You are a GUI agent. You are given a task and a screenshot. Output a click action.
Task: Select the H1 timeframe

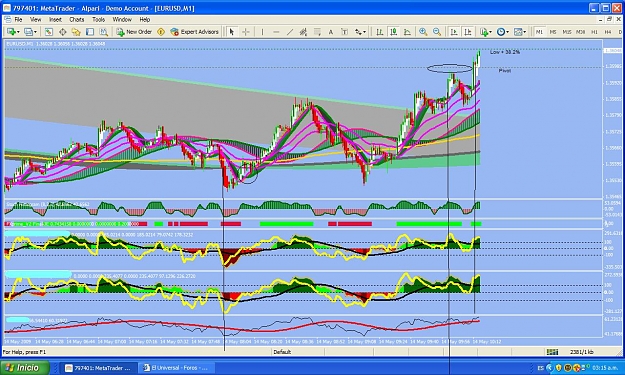(x=594, y=32)
